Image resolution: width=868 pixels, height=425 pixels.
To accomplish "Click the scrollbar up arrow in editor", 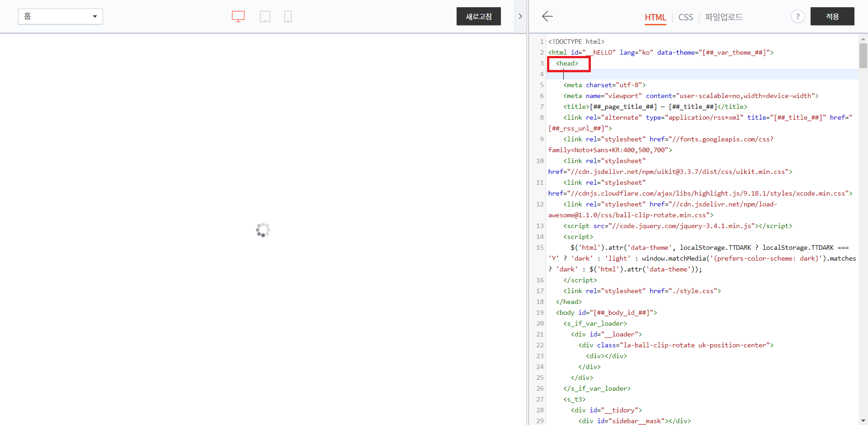I will (863, 39).
